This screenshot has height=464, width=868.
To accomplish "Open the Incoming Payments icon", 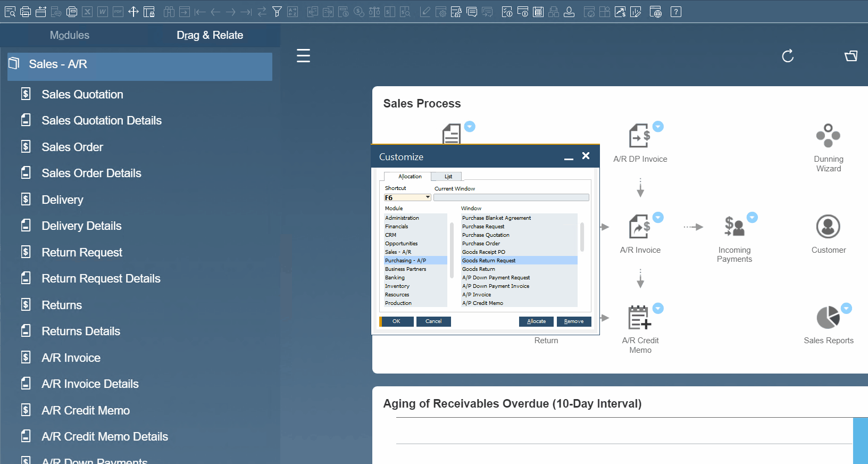I will coord(734,227).
